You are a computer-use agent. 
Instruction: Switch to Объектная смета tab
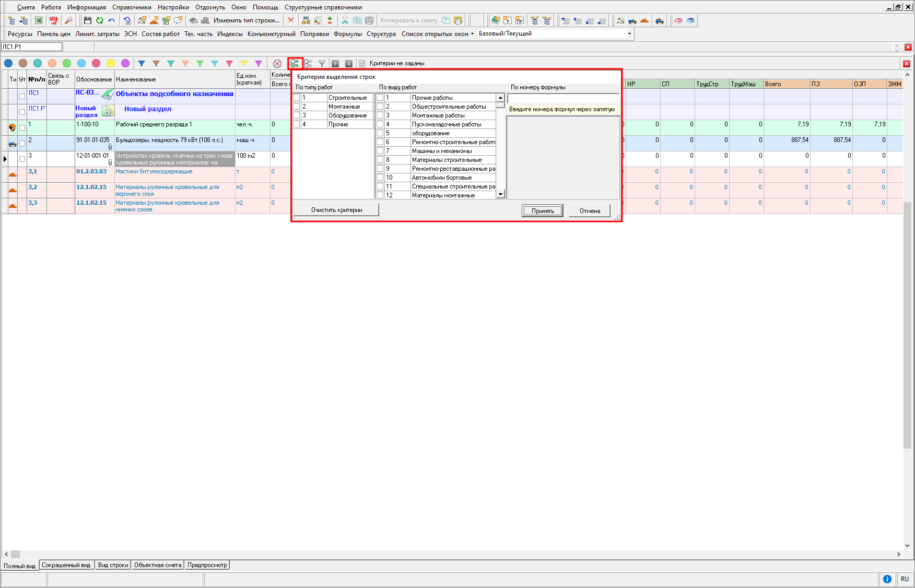pyautogui.click(x=158, y=565)
